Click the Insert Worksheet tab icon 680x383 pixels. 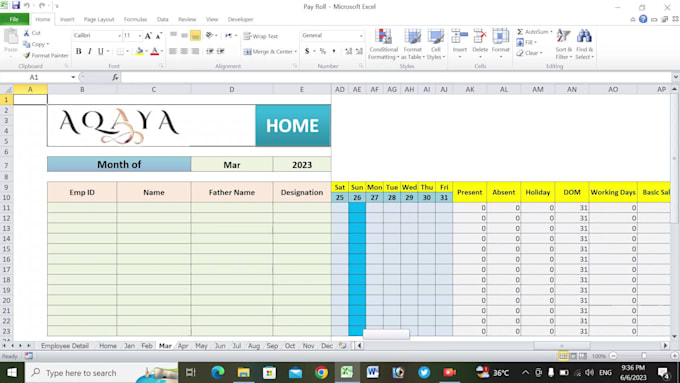[343, 346]
